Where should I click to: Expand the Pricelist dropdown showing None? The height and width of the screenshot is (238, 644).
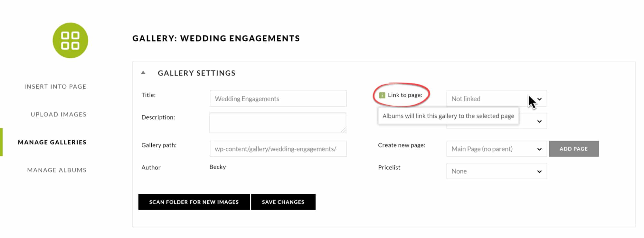point(496,171)
